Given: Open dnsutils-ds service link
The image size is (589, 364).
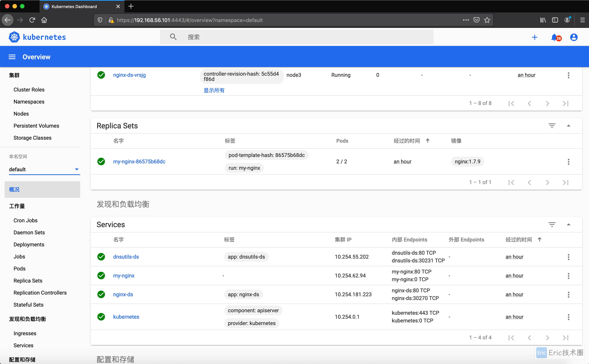Looking at the screenshot, I should tap(126, 257).
